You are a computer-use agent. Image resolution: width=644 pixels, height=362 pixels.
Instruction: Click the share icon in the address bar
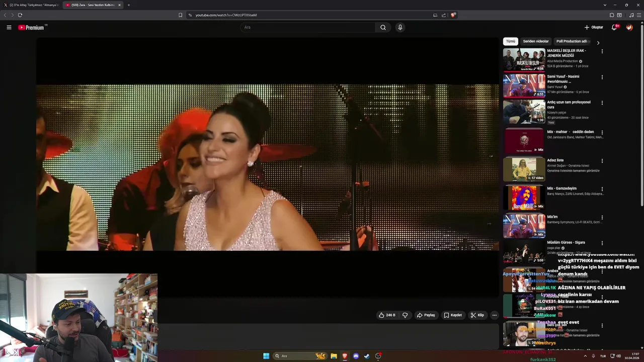tap(444, 15)
